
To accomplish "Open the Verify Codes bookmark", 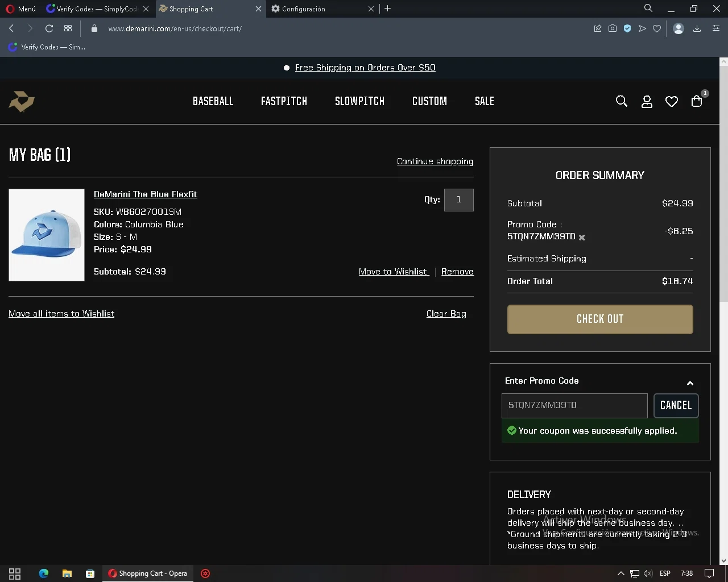I will [47, 47].
